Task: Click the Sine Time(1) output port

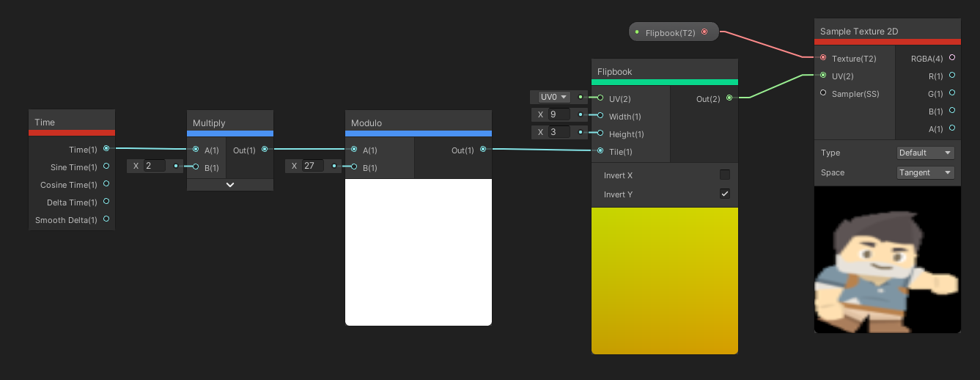Action: click(107, 167)
